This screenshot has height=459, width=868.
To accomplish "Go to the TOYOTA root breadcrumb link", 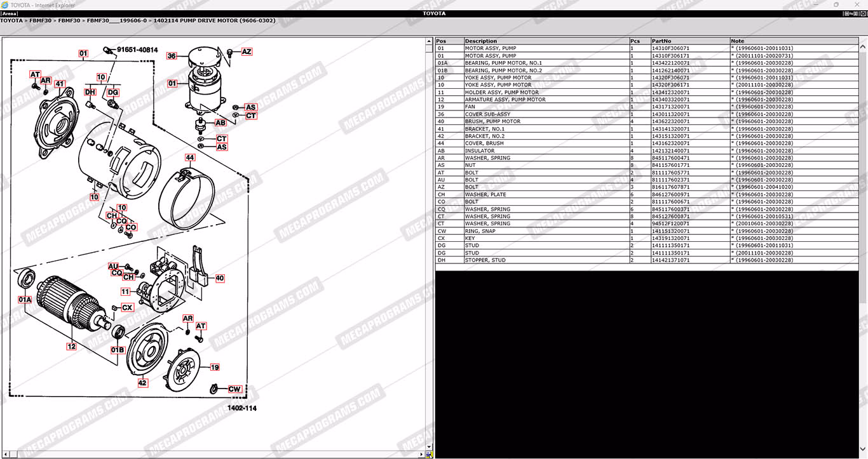I will pos(11,21).
